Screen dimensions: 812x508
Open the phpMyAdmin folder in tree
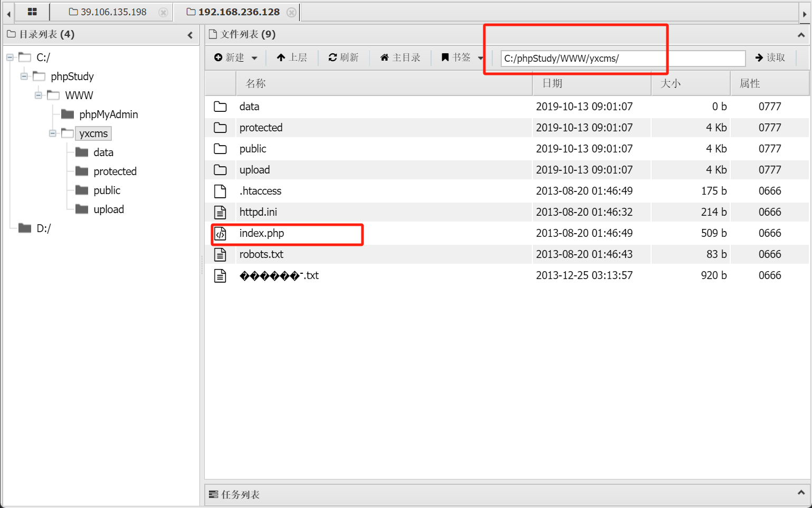108,114
